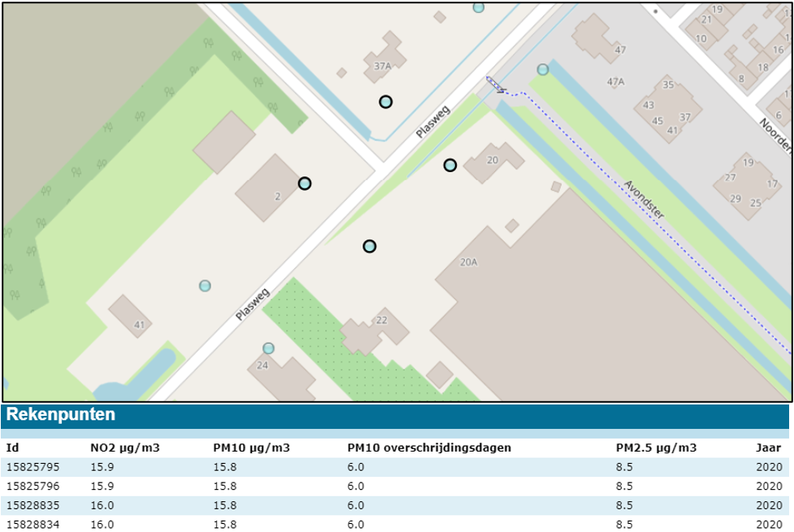The width and height of the screenshot is (794, 532).
Task: Select the outlined point marker beside building 37A
Action: [x=386, y=102]
